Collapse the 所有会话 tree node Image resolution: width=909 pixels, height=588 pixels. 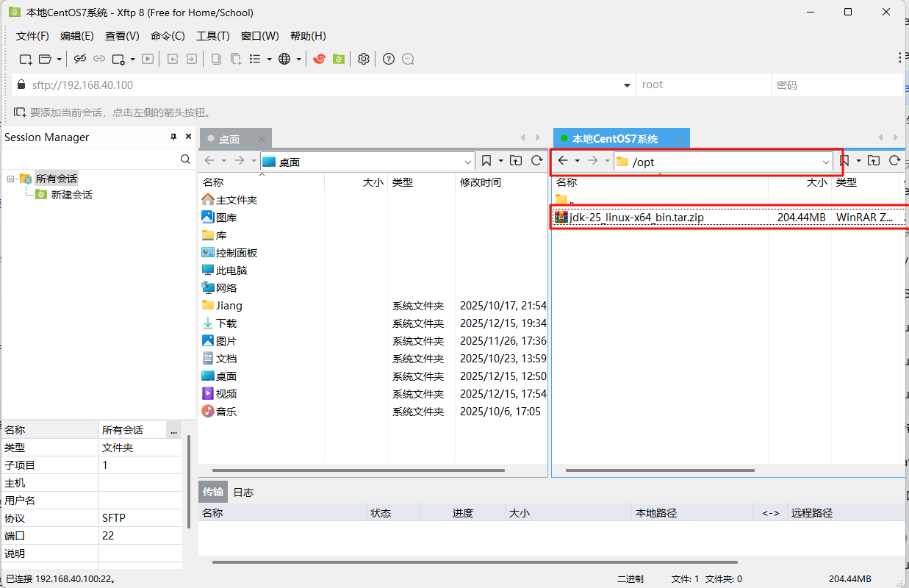pos(11,179)
